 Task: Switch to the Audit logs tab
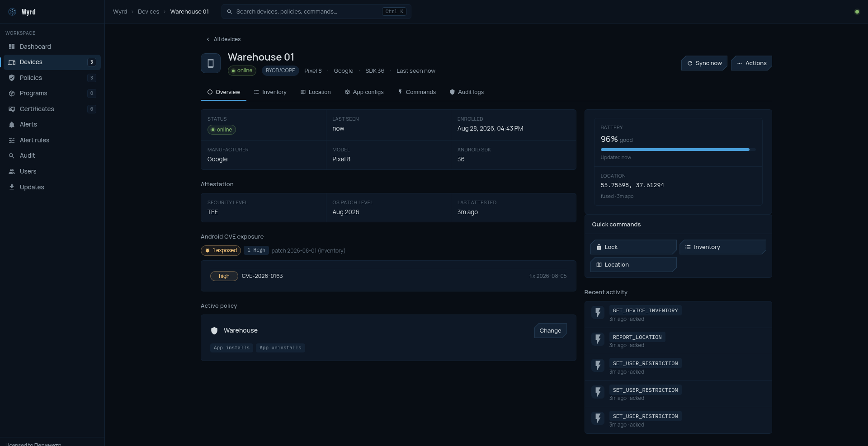pos(467,92)
